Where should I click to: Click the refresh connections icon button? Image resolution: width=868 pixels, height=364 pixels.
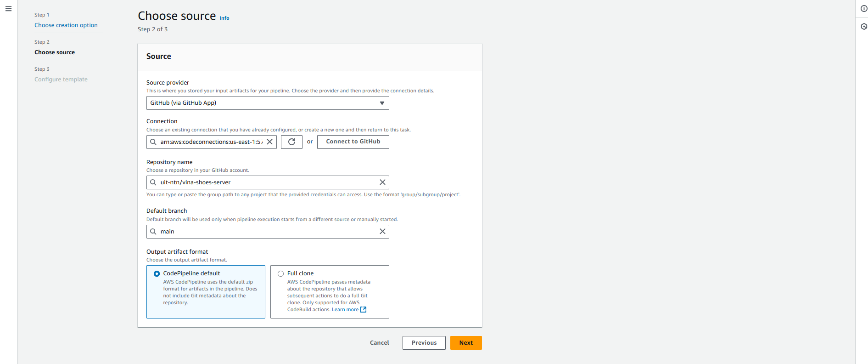coord(291,142)
